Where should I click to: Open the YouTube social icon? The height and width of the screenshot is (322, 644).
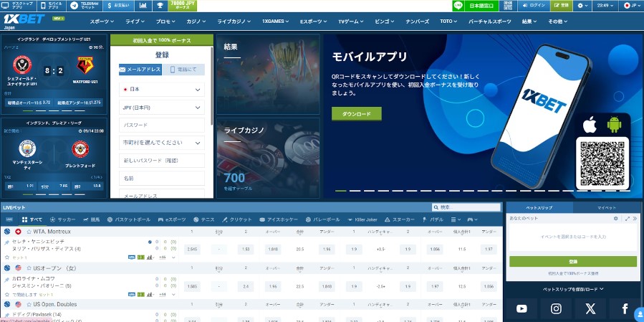522,308
